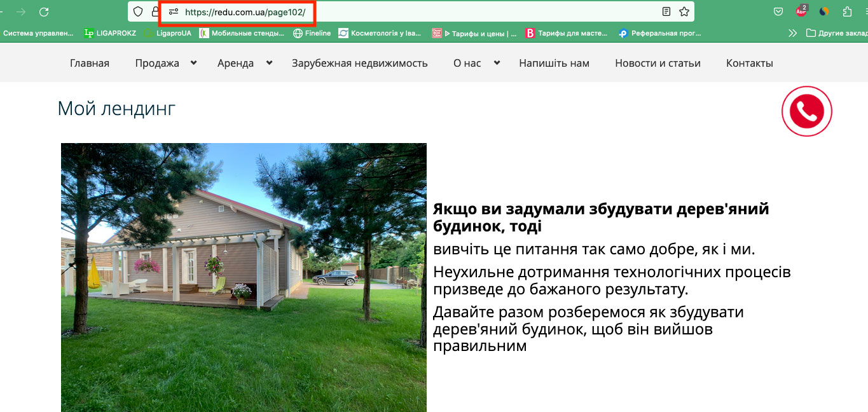Open the Extensions puzzle icon
This screenshot has width=868, height=412.
pos(846,11)
